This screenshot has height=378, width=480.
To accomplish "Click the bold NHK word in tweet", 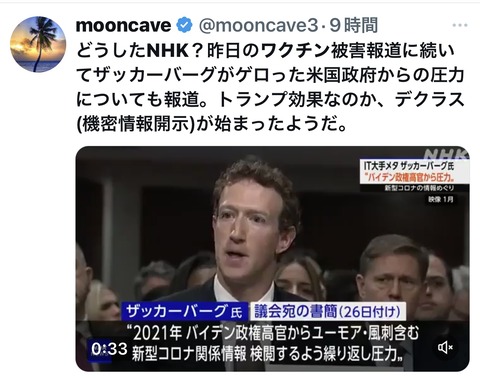I will point(168,50).
